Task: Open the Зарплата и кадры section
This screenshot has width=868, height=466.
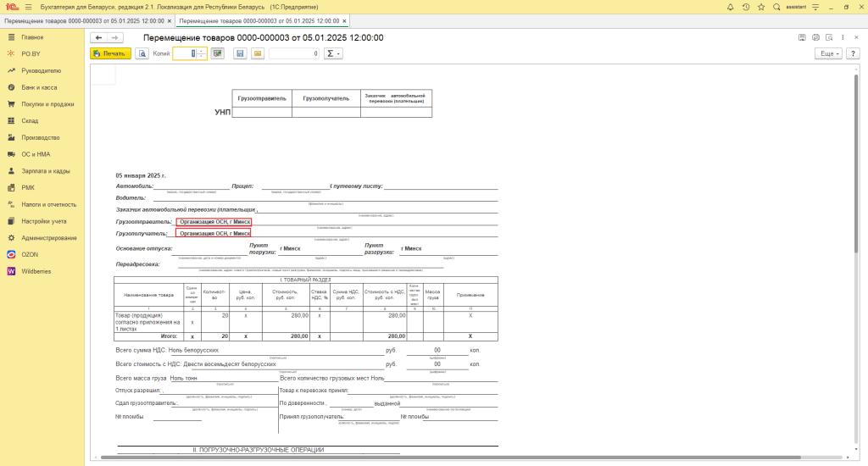Action: 46,171
